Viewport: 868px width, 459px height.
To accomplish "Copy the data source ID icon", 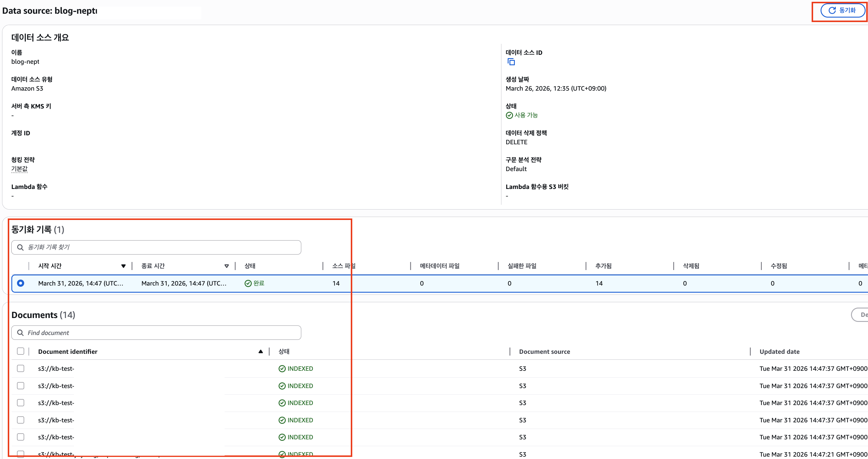I will [x=511, y=62].
